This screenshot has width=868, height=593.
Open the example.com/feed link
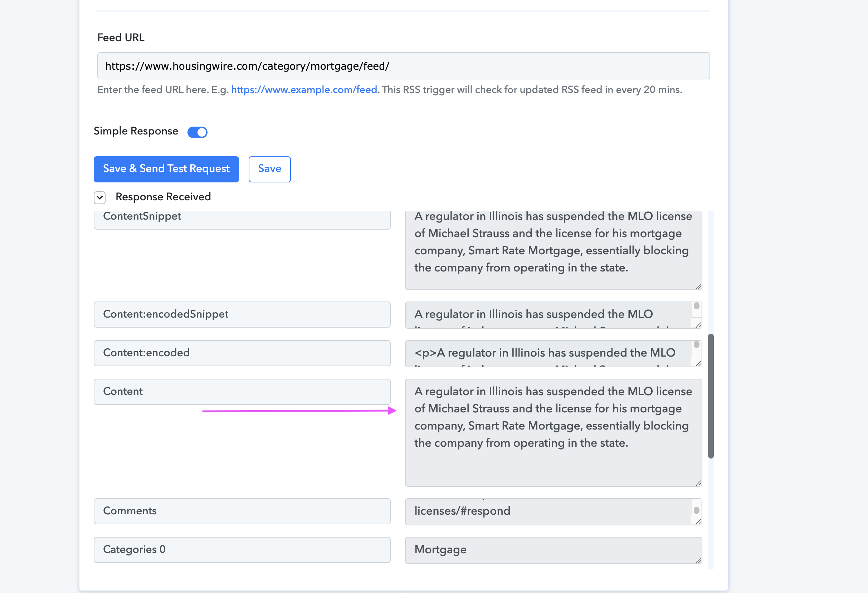coord(304,90)
